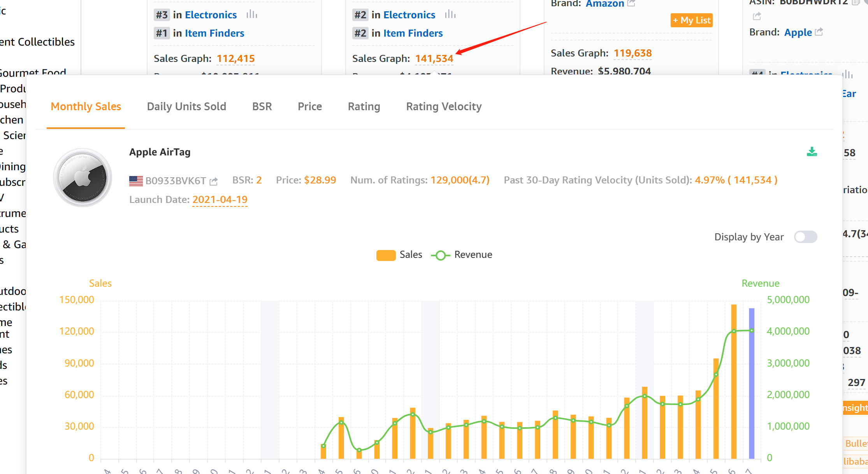
Task: Open sales graph value 141,534
Action: (434, 58)
